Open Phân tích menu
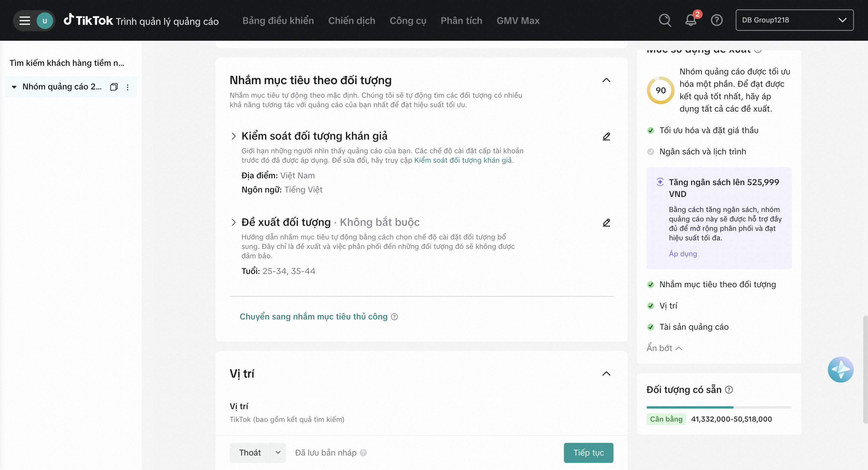The width and height of the screenshot is (868, 470). tap(461, 21)
